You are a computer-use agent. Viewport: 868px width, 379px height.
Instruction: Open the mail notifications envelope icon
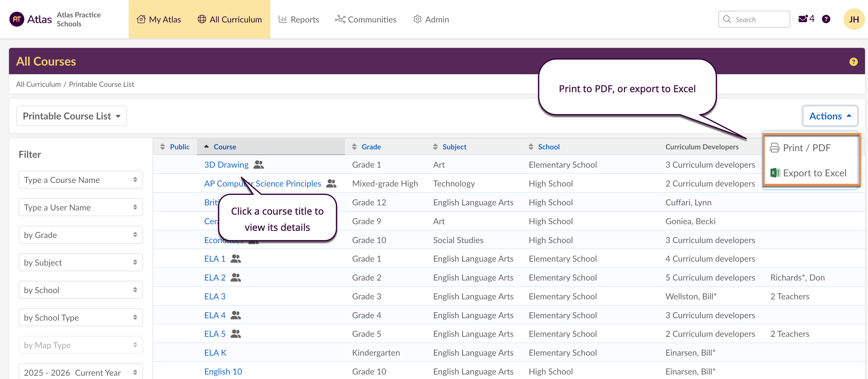pos(802,19)
